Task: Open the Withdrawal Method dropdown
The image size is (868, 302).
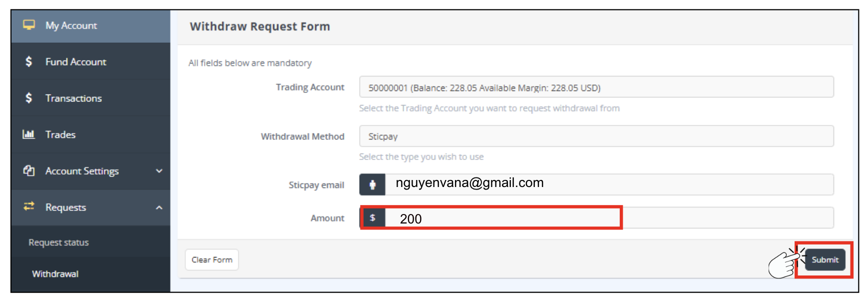Action: coord(596,136)
